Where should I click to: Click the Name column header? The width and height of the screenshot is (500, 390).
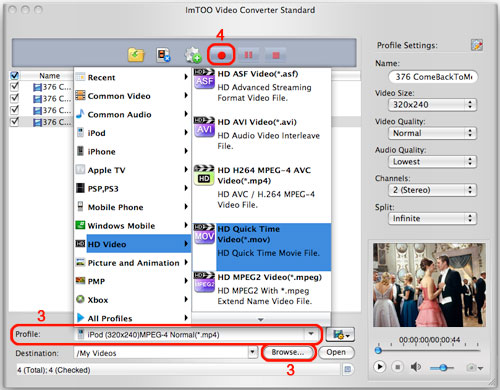click(50, 75)
